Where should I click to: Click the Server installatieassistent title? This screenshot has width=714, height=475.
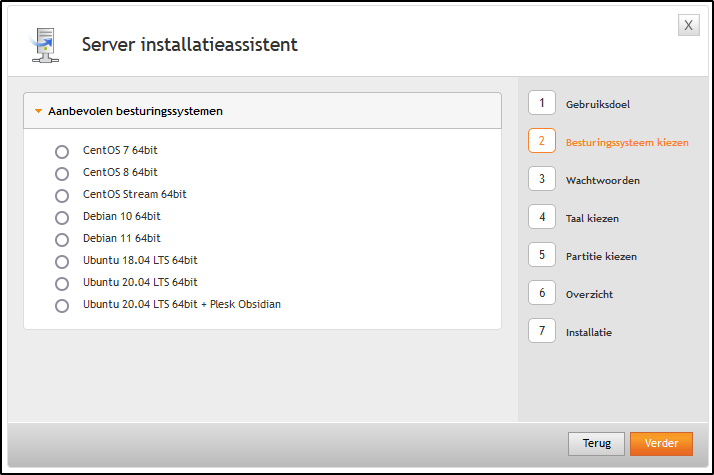point(189,45)
